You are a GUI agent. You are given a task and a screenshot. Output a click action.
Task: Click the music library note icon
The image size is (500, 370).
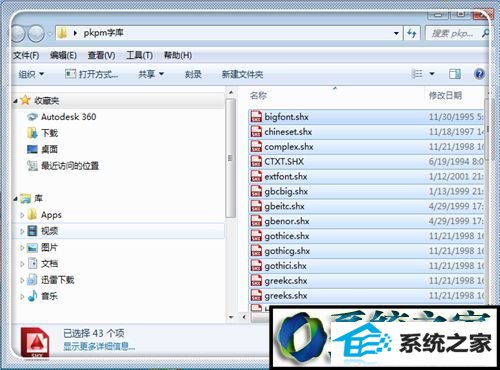(x=32, y=296)
